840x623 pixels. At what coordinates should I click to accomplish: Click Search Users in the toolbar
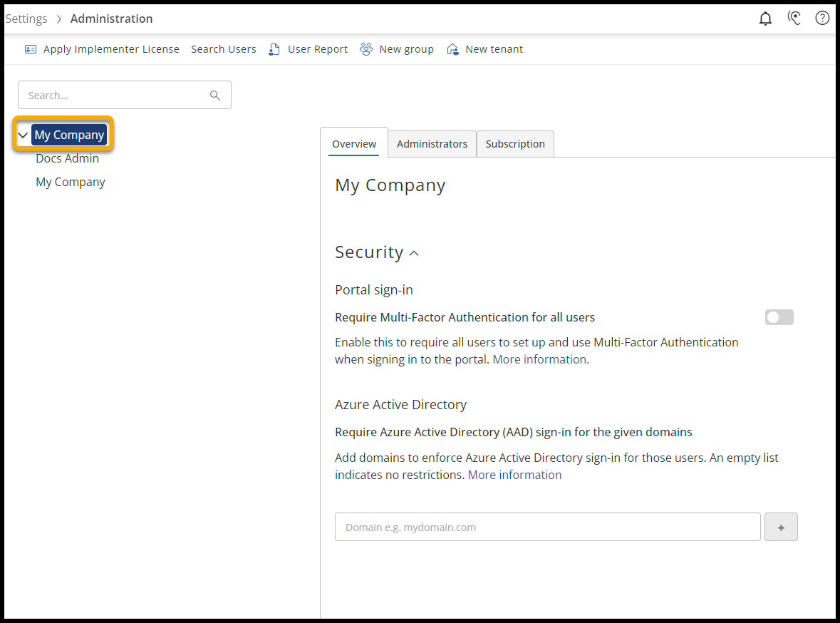point(223,49)
